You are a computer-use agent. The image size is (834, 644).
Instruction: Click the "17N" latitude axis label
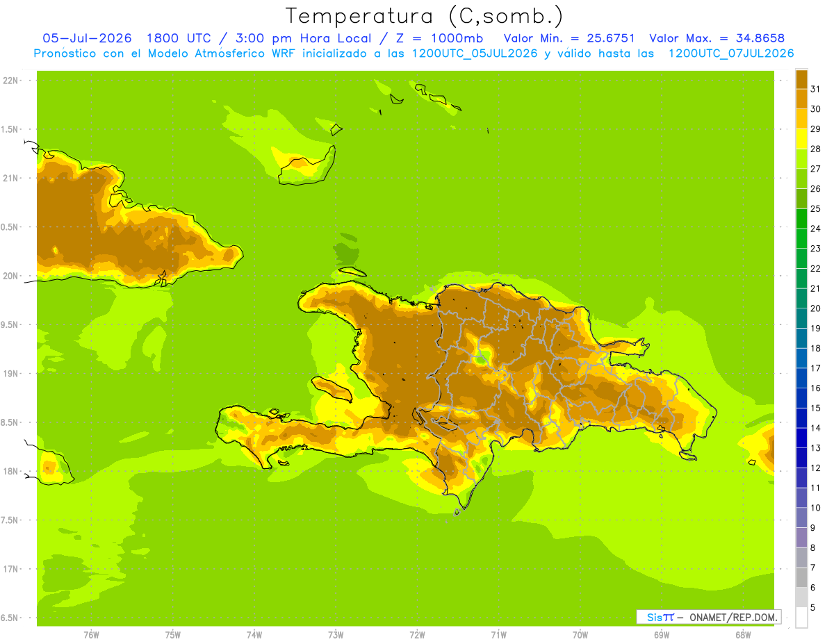11,569
